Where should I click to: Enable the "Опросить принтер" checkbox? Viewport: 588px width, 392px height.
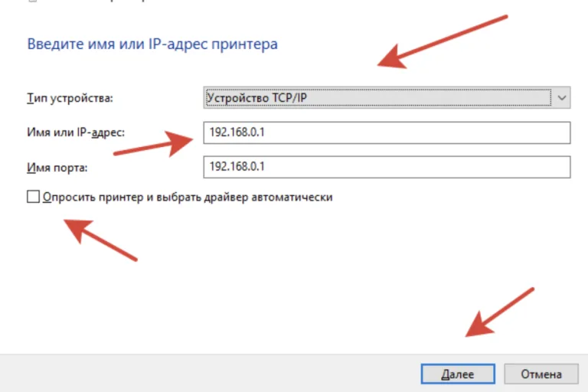click(33, 197)
